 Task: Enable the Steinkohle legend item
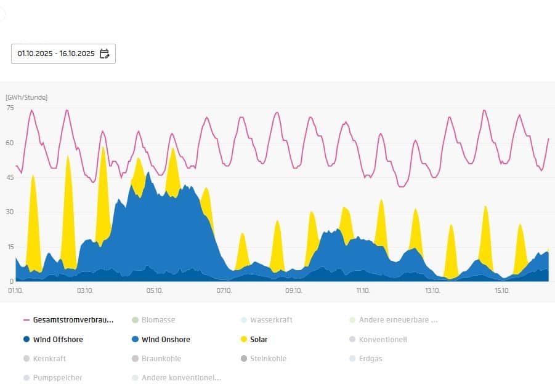[x=268, y=358]
